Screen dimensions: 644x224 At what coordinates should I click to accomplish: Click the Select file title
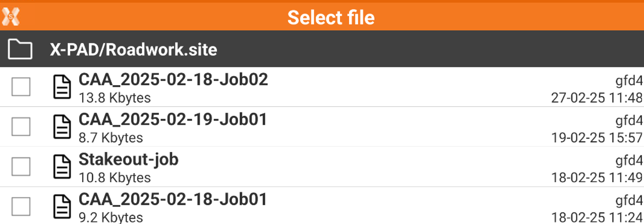[331, 18]
